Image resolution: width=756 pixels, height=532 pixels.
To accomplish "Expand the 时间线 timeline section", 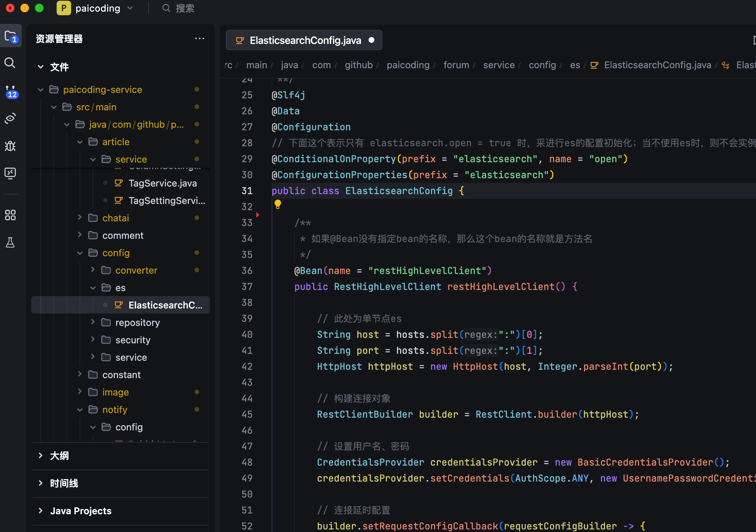I will pyautogui.click(x=64, y=483).
